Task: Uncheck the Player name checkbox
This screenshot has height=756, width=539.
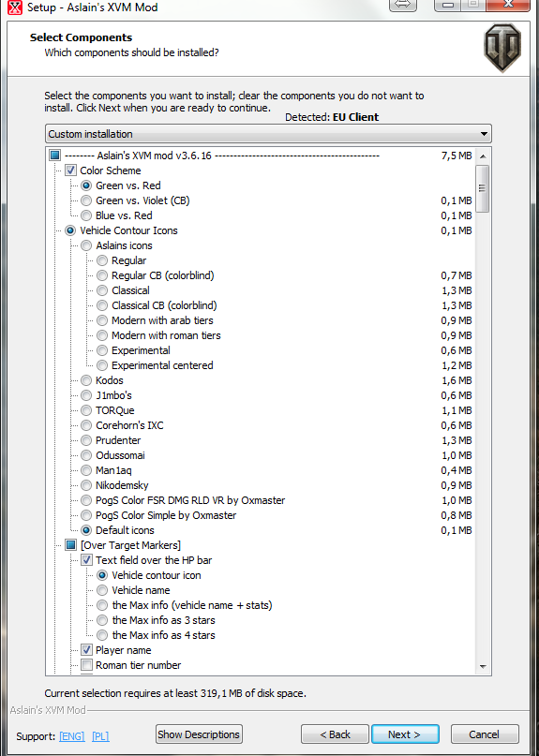Action: 86,650
